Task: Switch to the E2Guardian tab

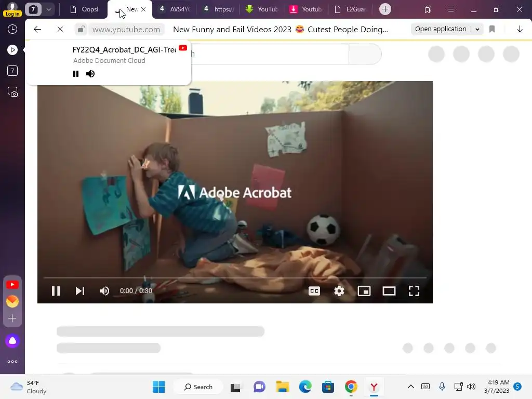Action: tap(351, 9)
